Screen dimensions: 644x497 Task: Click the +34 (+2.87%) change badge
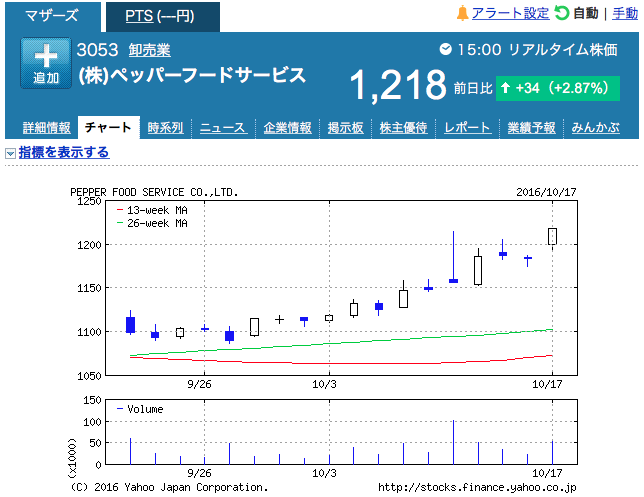pyautogui.click(x=558, y=88)
